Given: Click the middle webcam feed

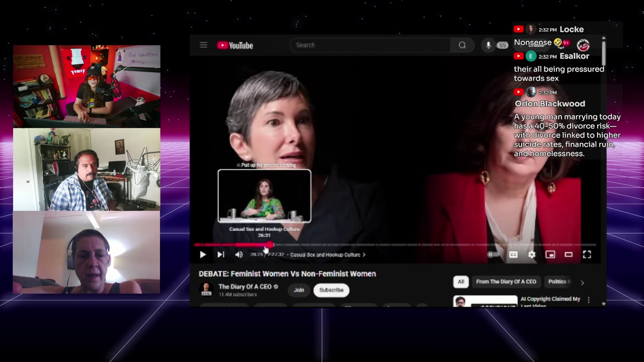Looking at the screenshot, I should point(87,169).
